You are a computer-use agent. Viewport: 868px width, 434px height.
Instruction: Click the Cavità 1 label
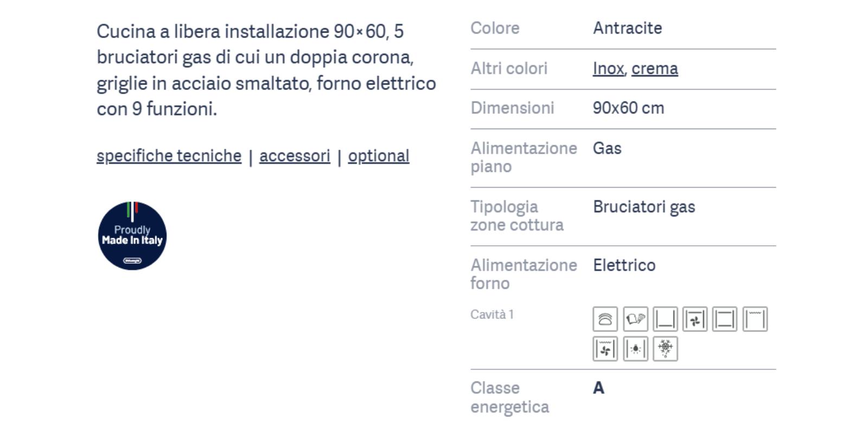492,315
